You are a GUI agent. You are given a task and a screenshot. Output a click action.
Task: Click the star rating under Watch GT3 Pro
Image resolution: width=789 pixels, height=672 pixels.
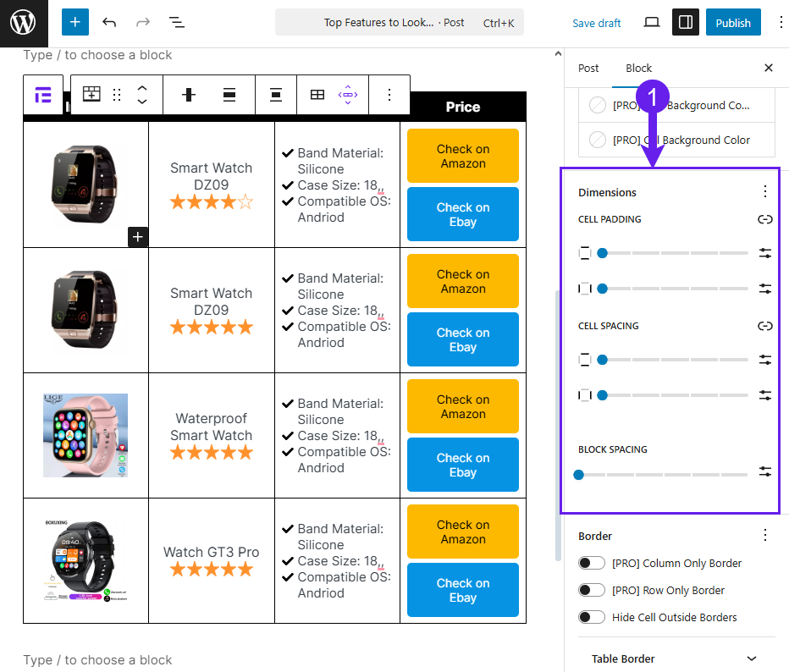click(x=212, y=570)
